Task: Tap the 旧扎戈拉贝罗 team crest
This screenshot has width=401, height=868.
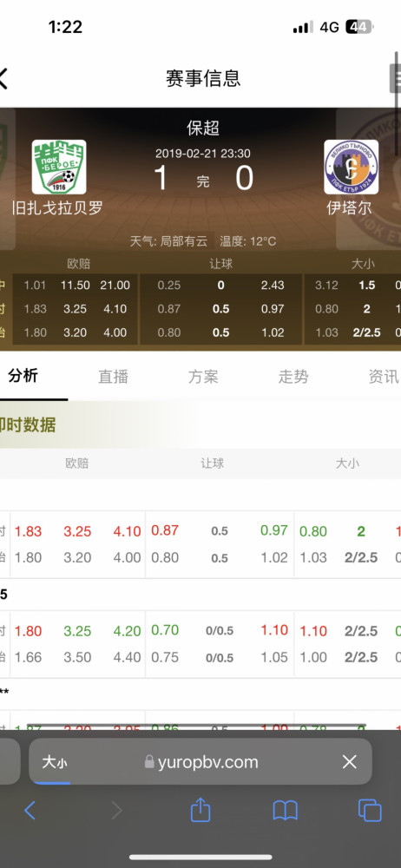Action: pos(59,167)
